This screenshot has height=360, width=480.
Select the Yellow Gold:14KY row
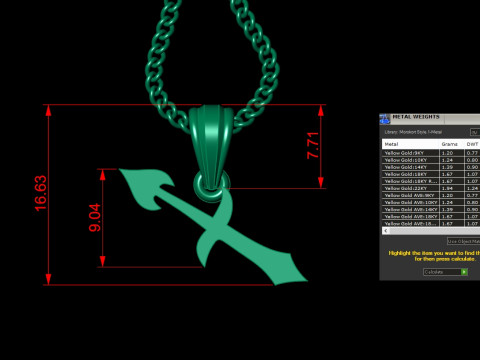point(431,167)
